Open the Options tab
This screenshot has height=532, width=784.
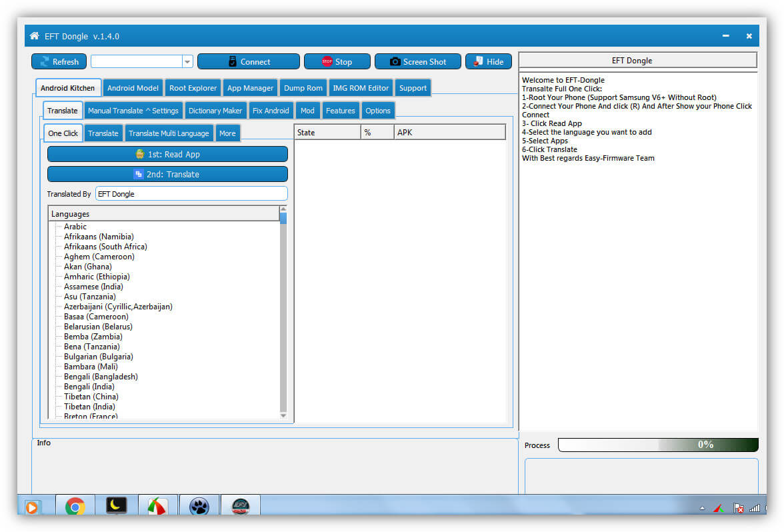pyautogui.click(x=378, y=111)
